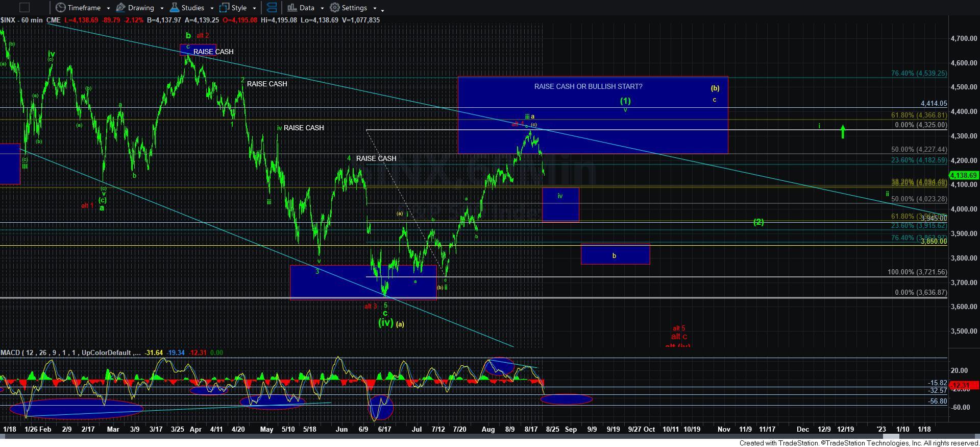This screenshot has height=447, width=980.
Task: Open the Drawing menu label
Action: pos(141,8)
